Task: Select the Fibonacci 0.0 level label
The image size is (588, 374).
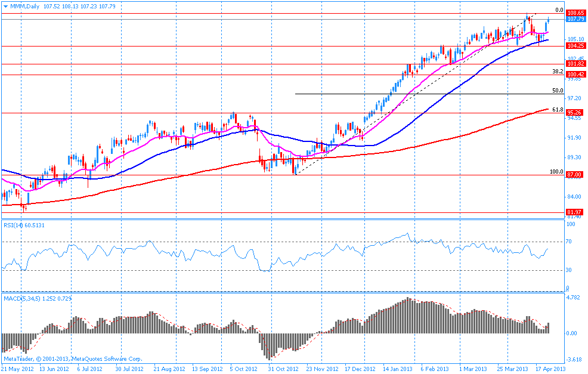Action: click(x=559, y=10)
